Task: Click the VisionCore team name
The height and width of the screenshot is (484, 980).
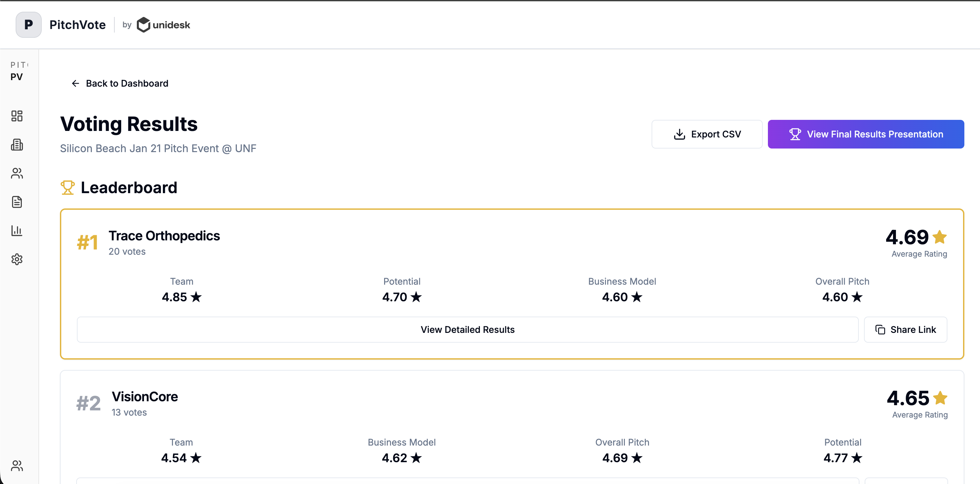Action: tap(145, 397)
